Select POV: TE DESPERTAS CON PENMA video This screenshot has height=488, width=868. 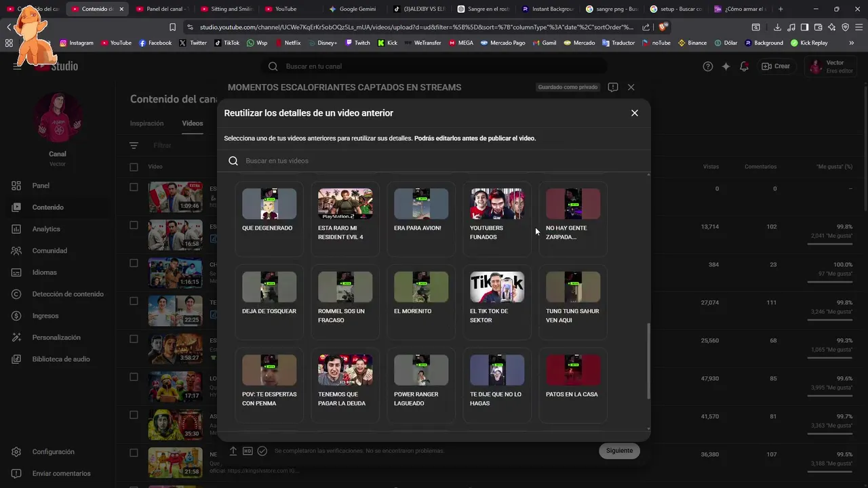(x=269, y=385)
